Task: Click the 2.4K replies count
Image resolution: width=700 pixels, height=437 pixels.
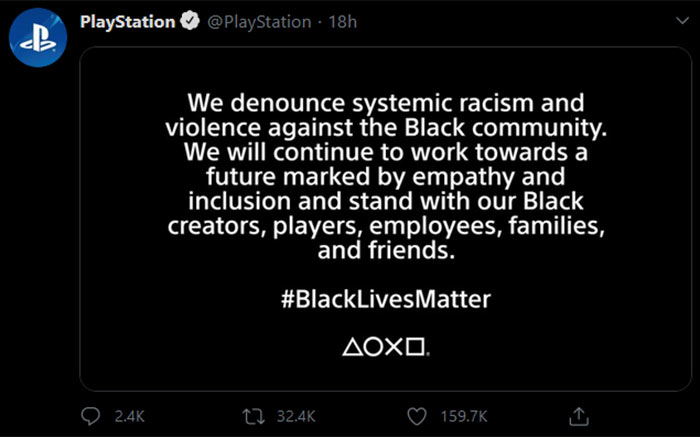Action: [x=129, y=416]
